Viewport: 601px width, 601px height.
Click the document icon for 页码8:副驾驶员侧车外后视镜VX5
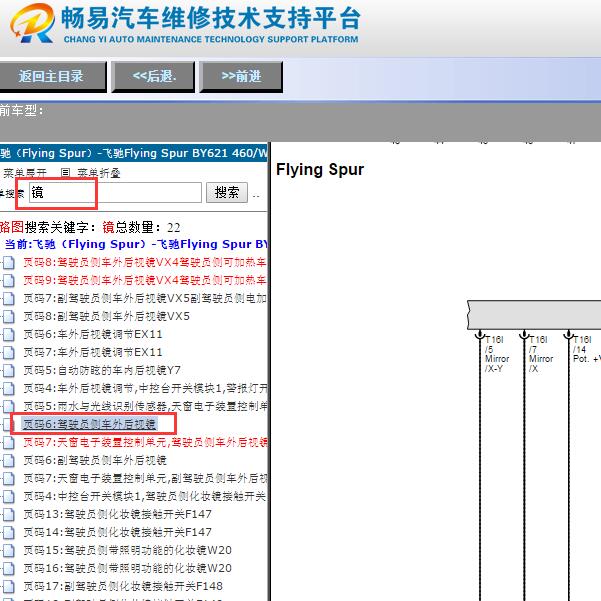coord(8,317)
